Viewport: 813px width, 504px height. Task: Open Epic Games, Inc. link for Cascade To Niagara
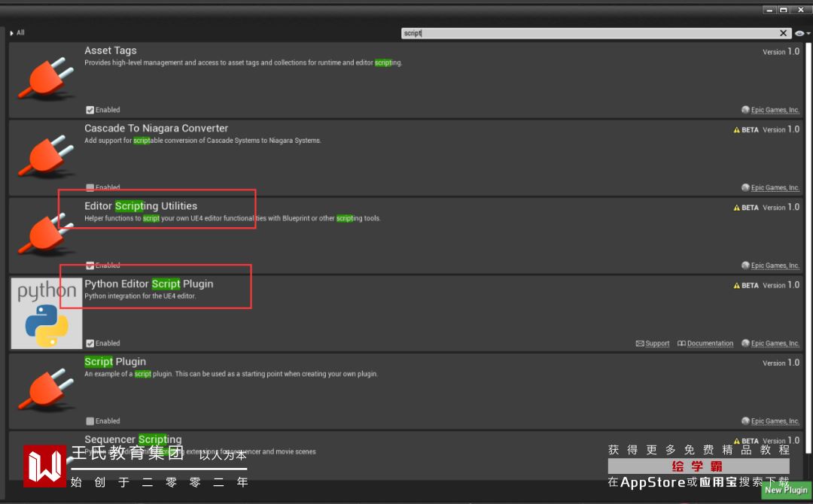coord(775,187)
